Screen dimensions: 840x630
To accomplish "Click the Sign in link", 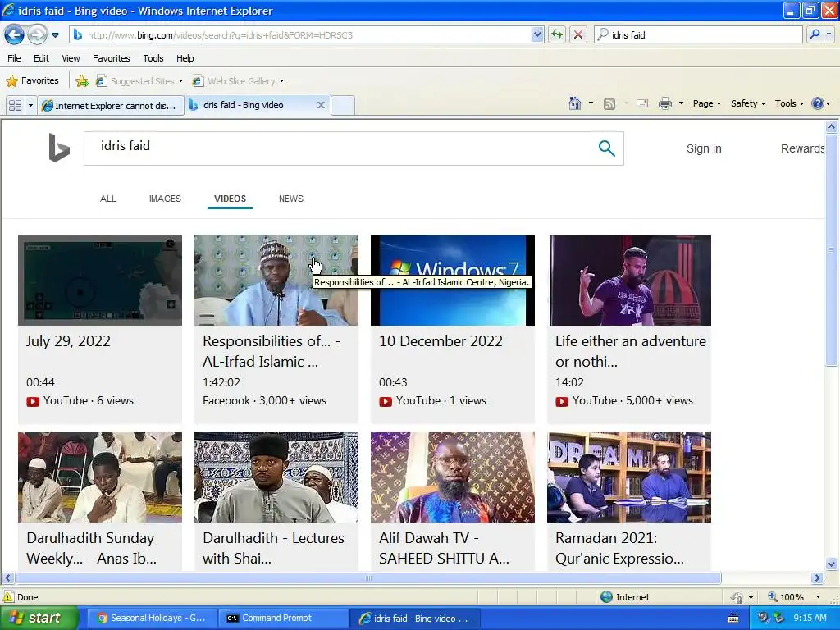I will click(x=704, y=149).
